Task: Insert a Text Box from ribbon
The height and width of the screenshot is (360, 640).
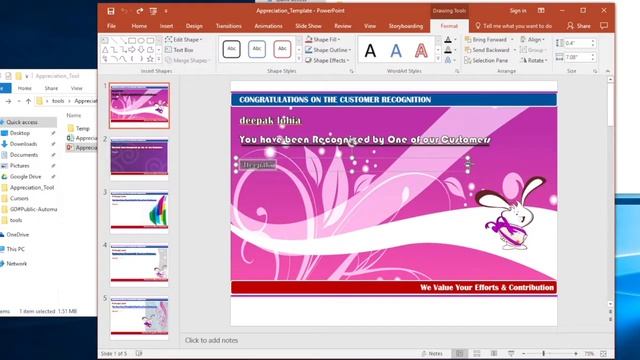Action: coord(179,50)
